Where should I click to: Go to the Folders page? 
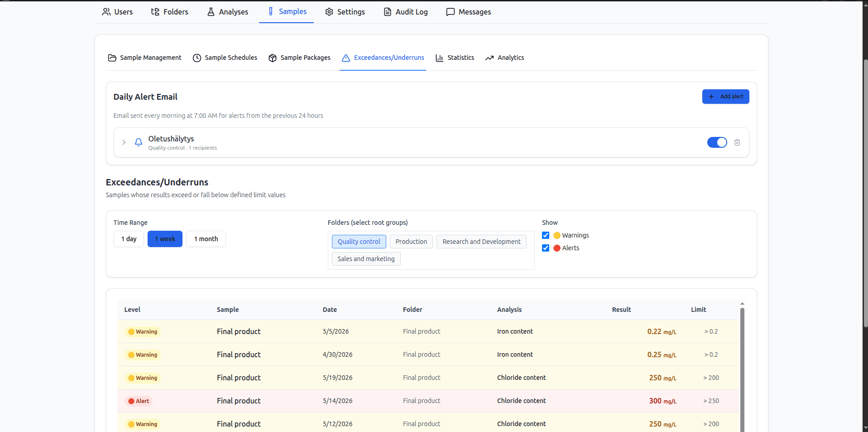[x=170, y=12]
